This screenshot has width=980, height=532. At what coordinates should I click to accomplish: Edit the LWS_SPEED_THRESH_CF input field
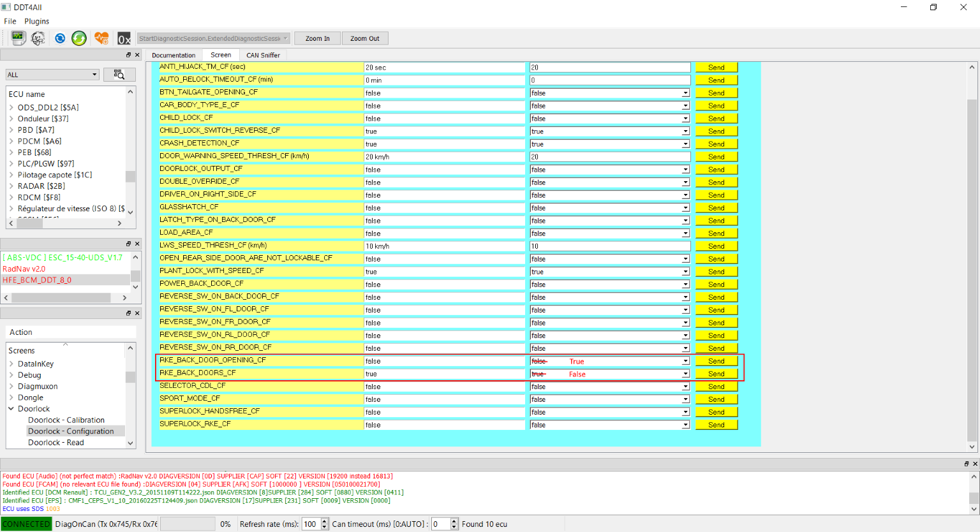[x=610, y=246]
